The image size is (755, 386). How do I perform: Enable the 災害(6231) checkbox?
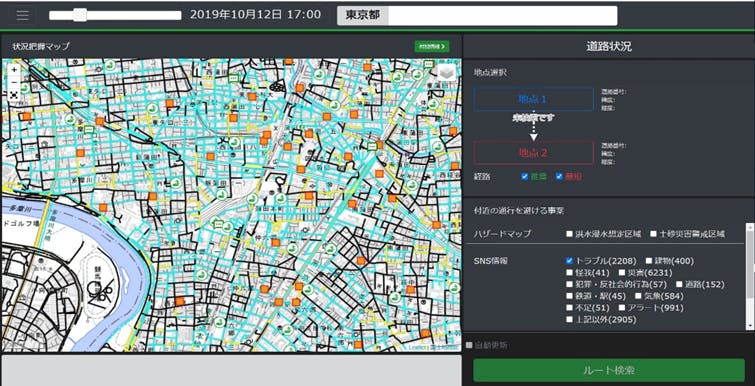pyautogui.click(x=624, y=272)
